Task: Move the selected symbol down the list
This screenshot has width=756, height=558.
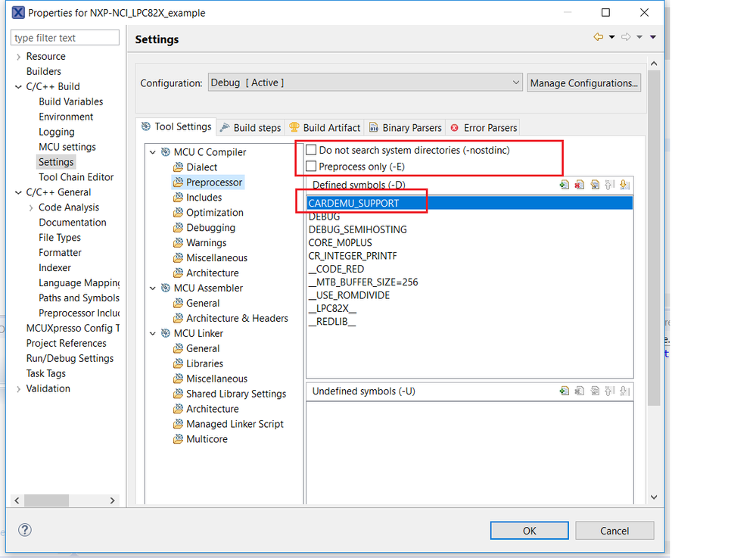Action: pos(624,184)
